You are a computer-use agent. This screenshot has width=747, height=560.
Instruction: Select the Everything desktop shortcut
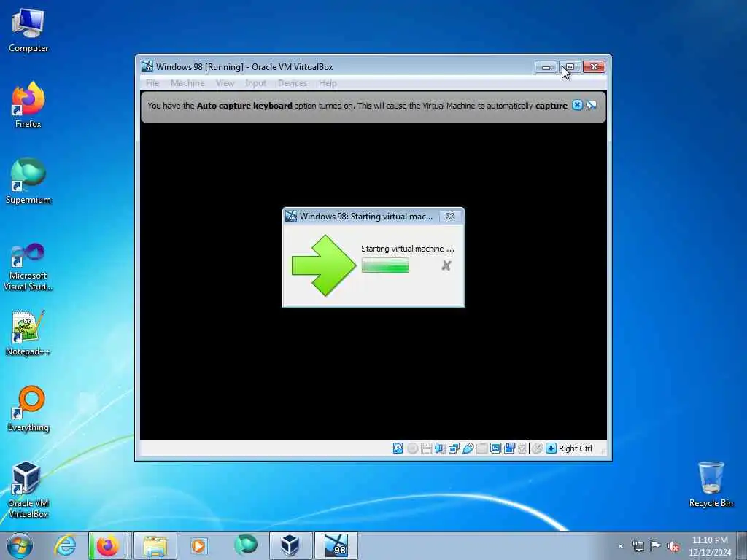tap(28, 408)
